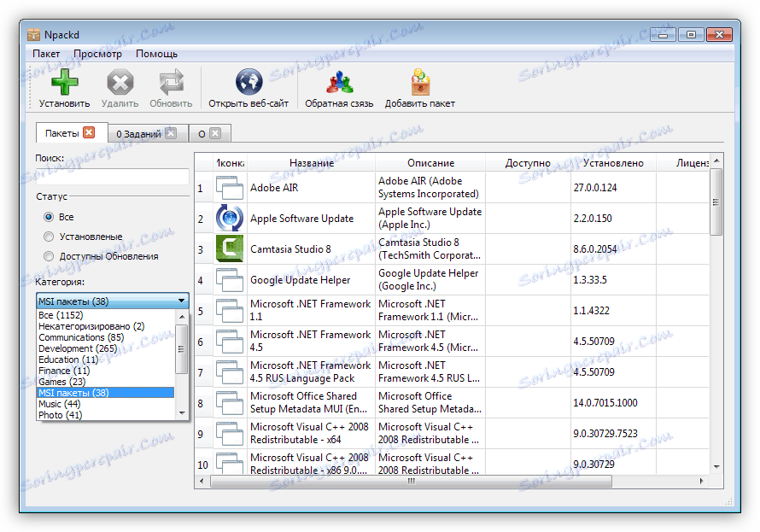Sort by Доступно column header

point(528,163)
